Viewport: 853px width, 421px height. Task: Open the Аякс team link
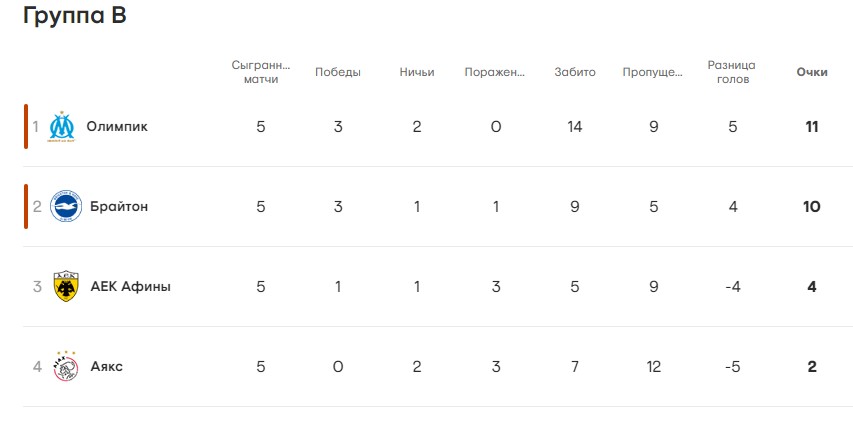point(106,366)
